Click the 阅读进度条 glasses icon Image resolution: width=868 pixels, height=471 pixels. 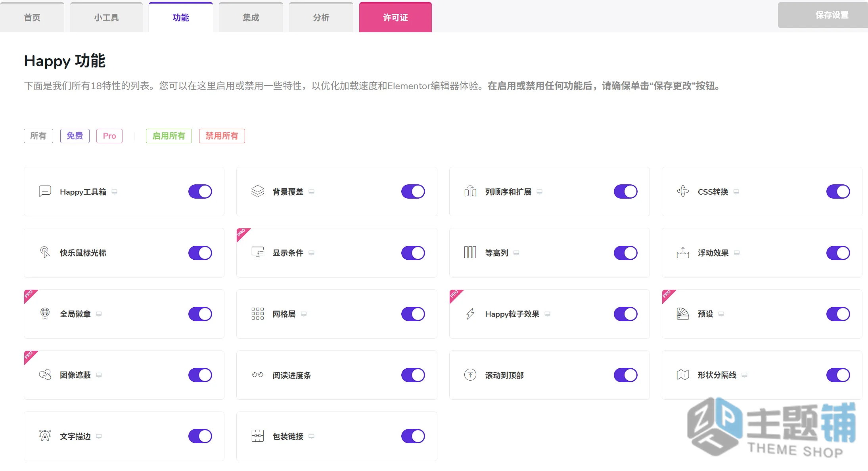tap(257, 375)
